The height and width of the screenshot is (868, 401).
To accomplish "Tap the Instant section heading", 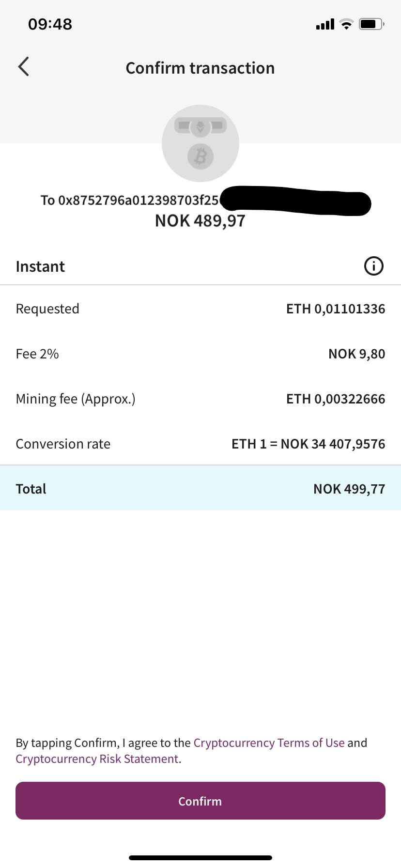I will point(40,266).
